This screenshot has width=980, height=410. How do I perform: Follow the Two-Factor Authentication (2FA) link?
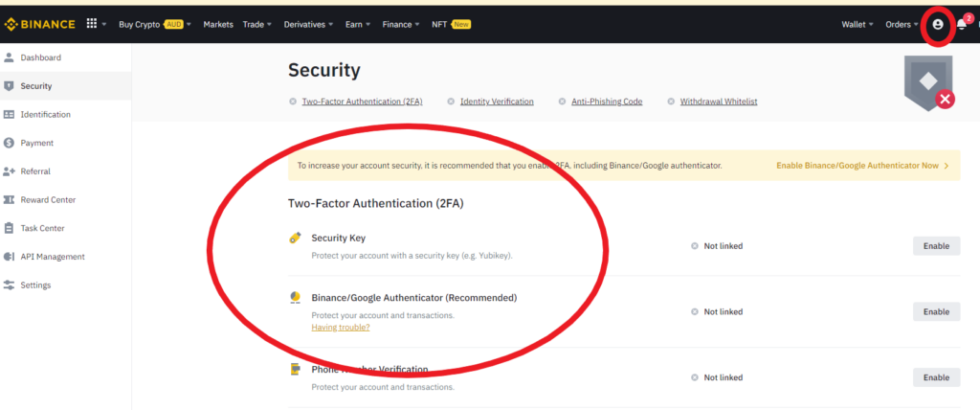[363, 102]
